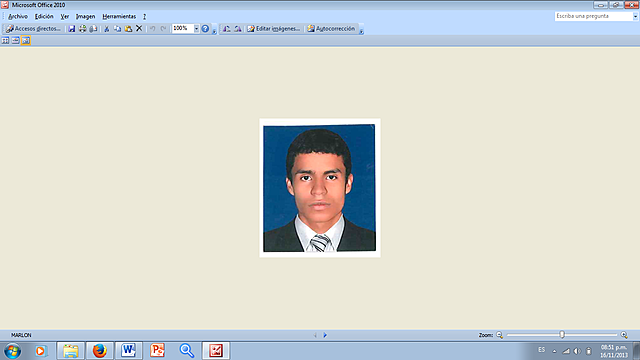Open the zoom percentage dropdown arrow
The width and height of the screenshot is (640, 360).
tap(196, 29)
